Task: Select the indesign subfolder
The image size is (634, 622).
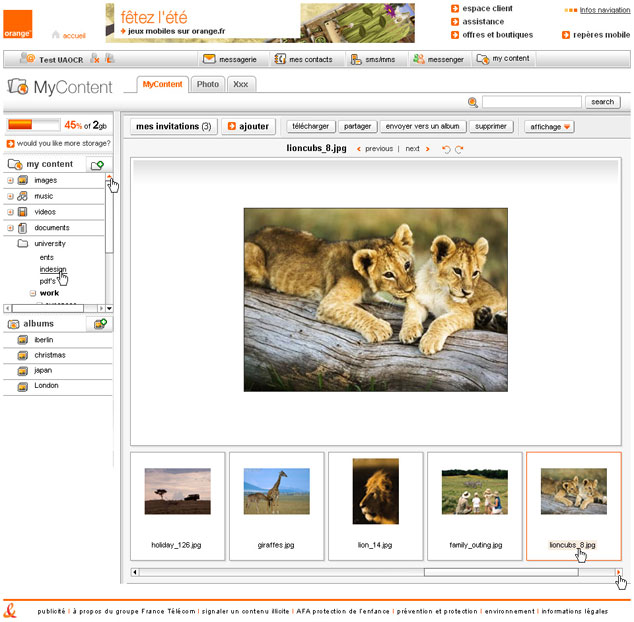Action: click(53, 269)
